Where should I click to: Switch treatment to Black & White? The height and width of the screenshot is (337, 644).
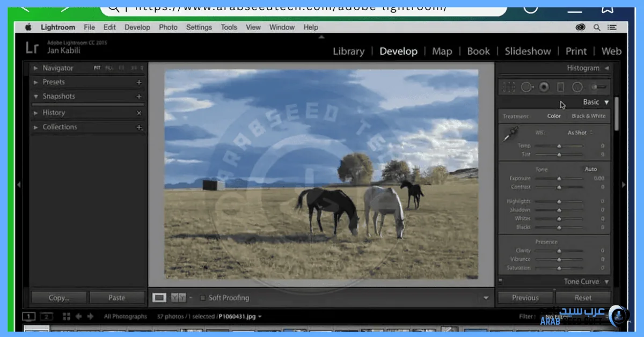point(588,116)
